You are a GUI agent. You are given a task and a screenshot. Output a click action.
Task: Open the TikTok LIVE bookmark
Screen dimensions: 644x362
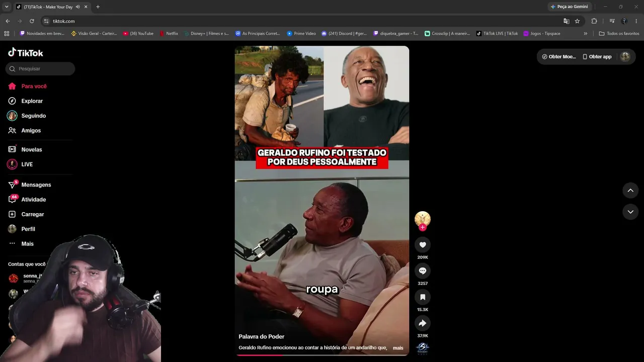497,34
